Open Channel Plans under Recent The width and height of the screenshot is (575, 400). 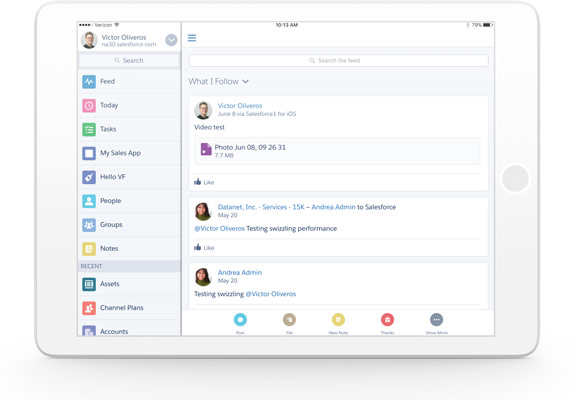(129, 308)
